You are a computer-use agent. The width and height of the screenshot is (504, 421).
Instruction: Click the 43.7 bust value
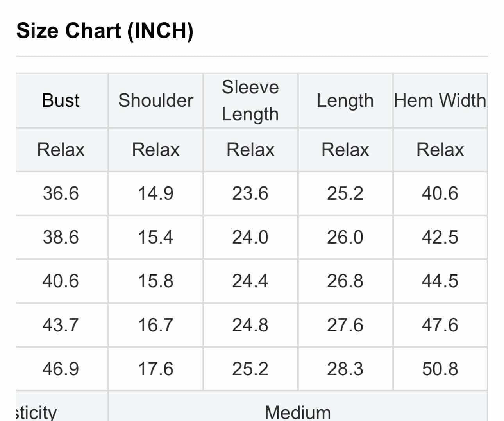[x=61, y=325]
